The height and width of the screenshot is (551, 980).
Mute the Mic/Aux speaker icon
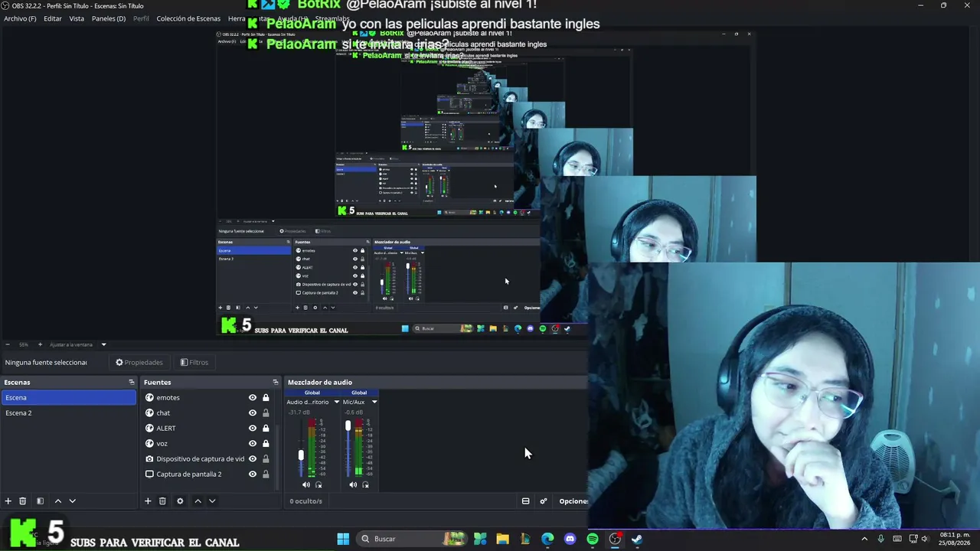click(353, 484)
